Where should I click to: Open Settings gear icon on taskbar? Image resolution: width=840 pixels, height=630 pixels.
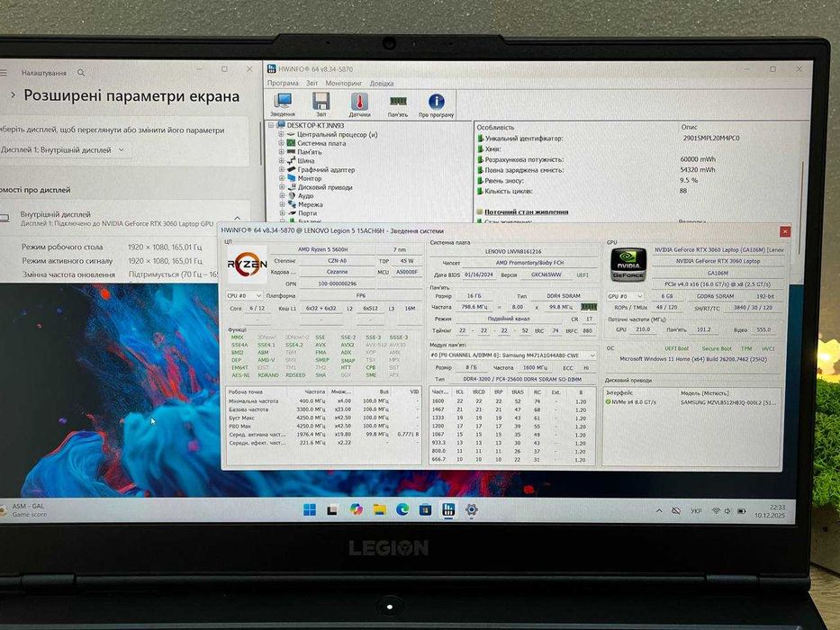pos(472,509)
